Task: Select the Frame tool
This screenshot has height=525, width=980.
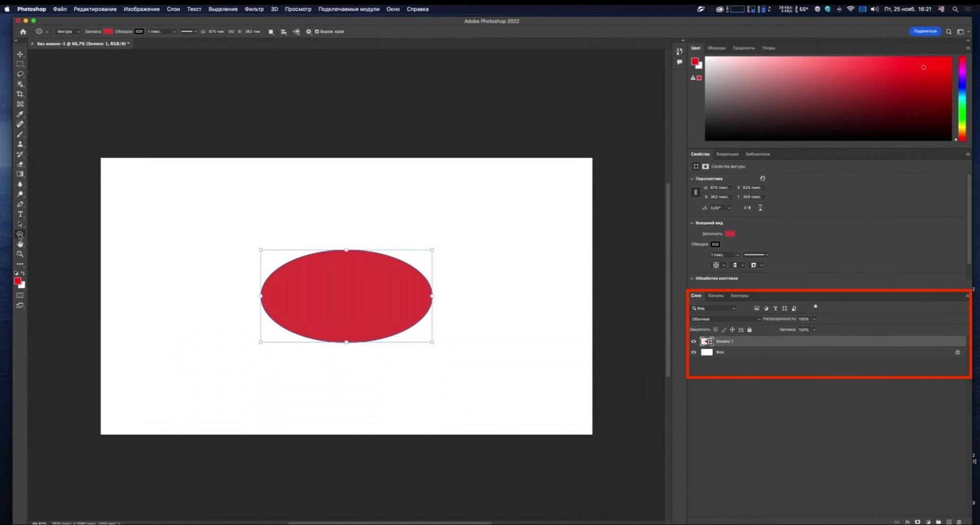Action: coord(20,104)
